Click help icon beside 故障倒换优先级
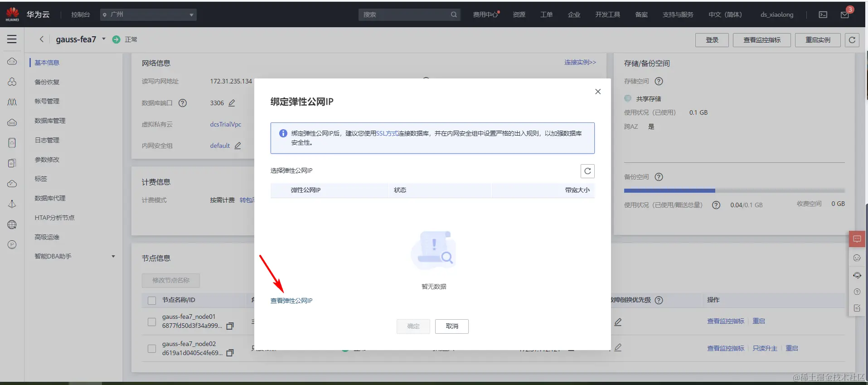The width and height of the screenshot is (868, 385). (659, 300)
